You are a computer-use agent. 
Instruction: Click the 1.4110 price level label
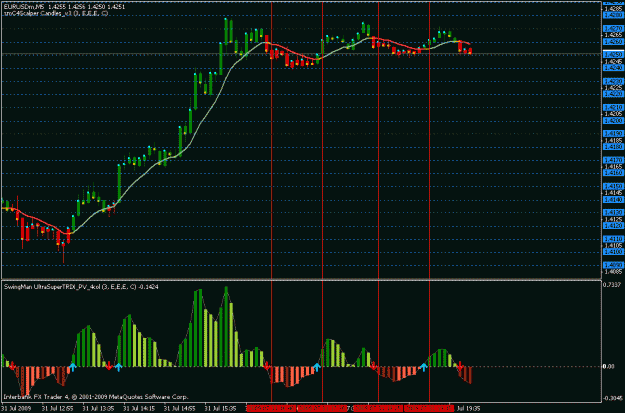613,239
